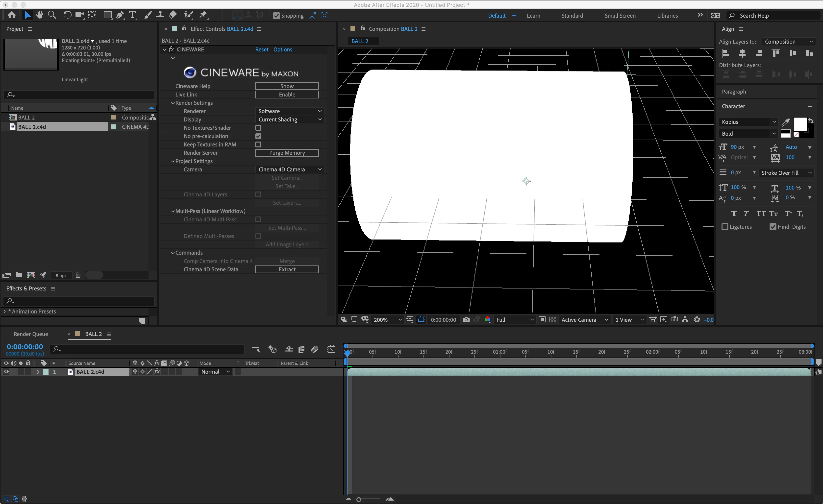Switch to the Learn workspace

(x=533, y=16)
